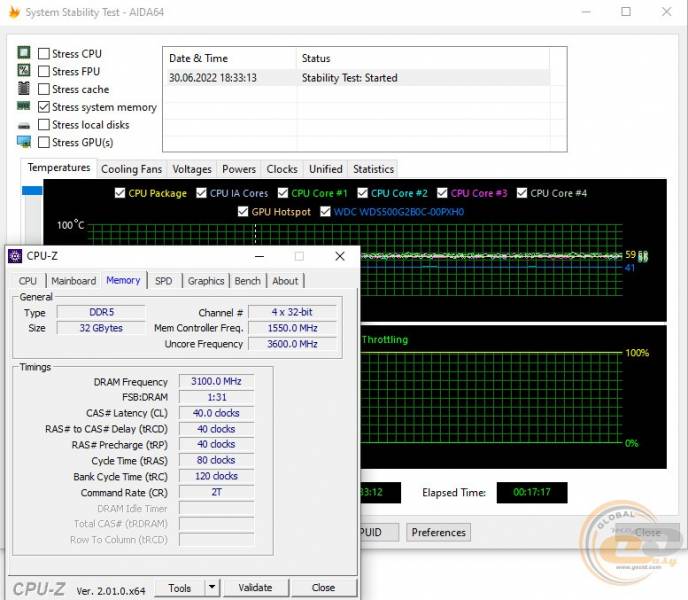Enable the Stress FPU checkbox
Screen dimensions: 688x600
click(43, 71)
